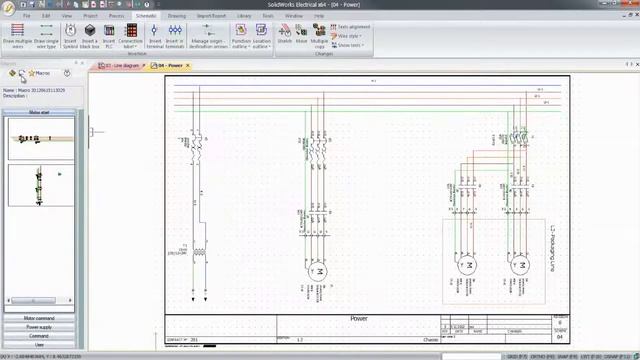Open the File menu
The height and width of the screenshot is (360, 640).
pos(27,16)
